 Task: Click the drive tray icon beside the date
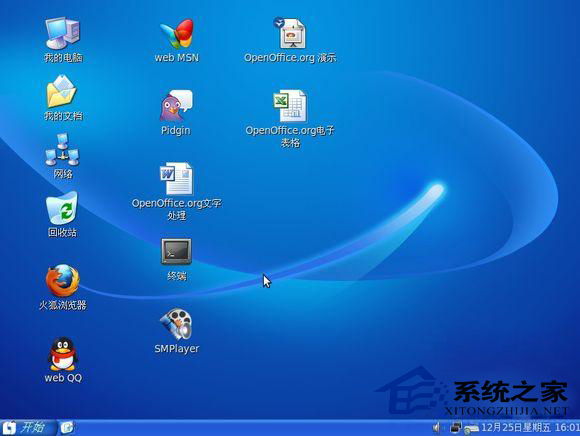tap(471, 429)
